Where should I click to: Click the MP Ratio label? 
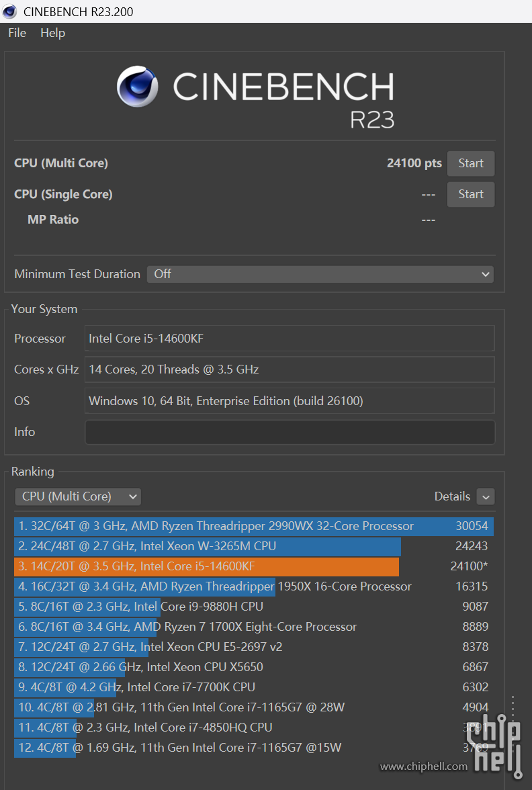pos(53,220)
